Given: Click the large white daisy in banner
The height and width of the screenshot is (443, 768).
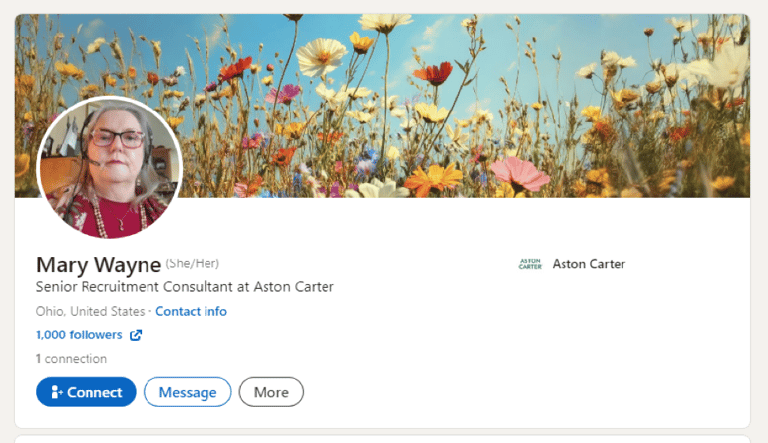Looking at the screenshot, I should click(322, 56).
